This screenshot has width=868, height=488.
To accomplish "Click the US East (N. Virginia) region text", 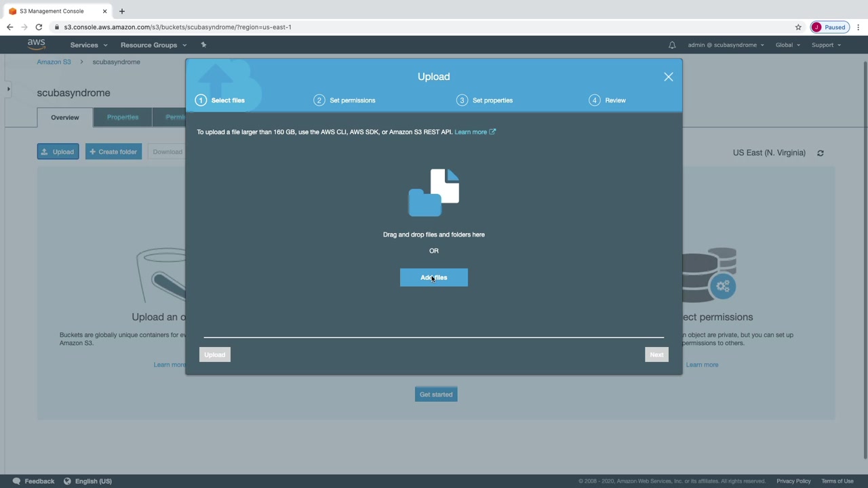I will 769,152.
